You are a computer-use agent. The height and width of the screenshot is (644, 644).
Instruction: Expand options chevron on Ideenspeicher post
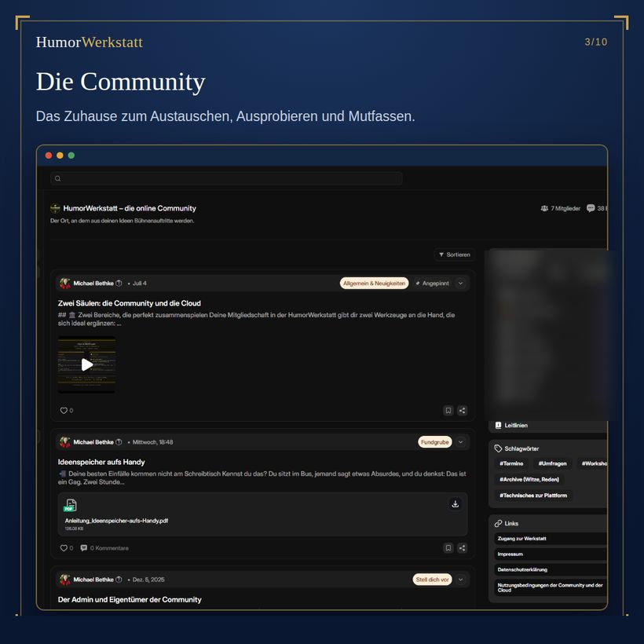point(461,442)
